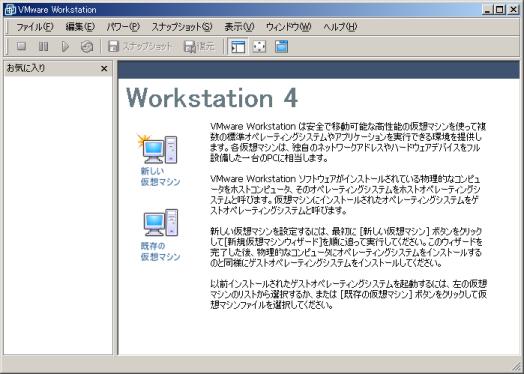Click the 新しい仮想マシン computer icon

[158, 149]
